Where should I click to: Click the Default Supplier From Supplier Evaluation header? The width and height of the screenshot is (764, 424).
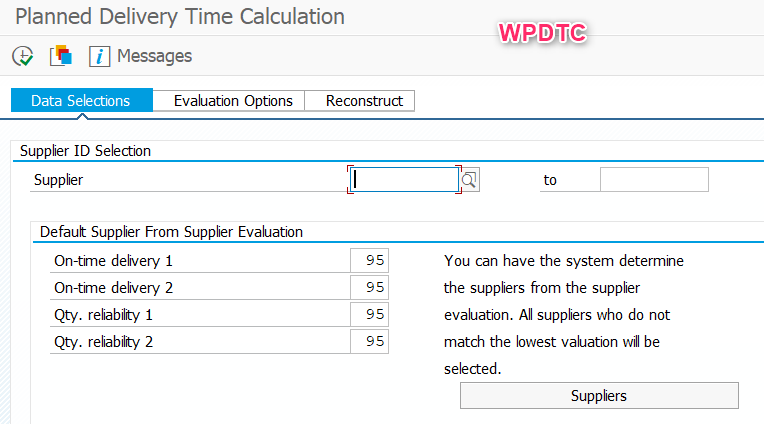click(x=171, y=232)
